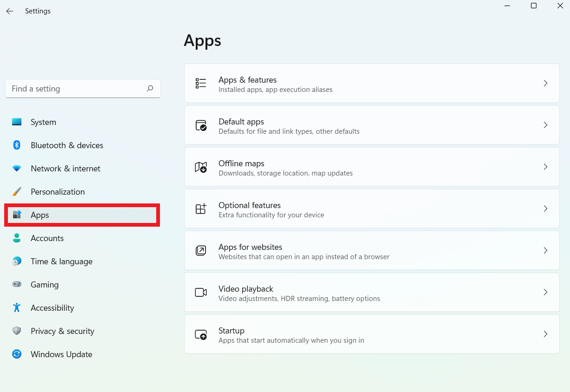Expand Apps for websites chevron
The width and height of the screenshot is (570, 392).
click(x=546, y=250)
